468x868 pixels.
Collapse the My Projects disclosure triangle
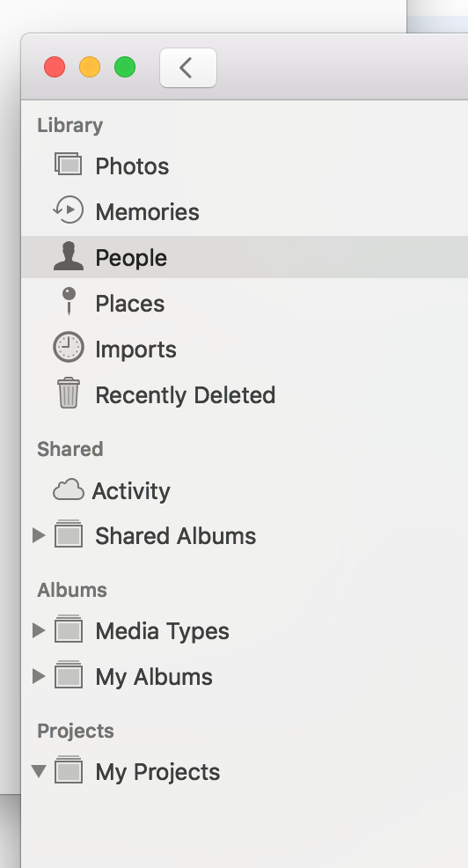tap(38, 771)
